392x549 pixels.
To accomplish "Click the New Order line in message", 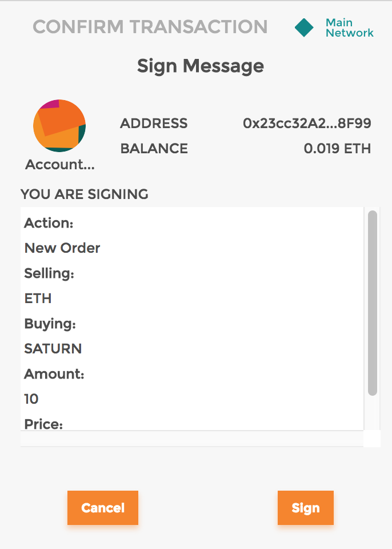I will point(62,248).
